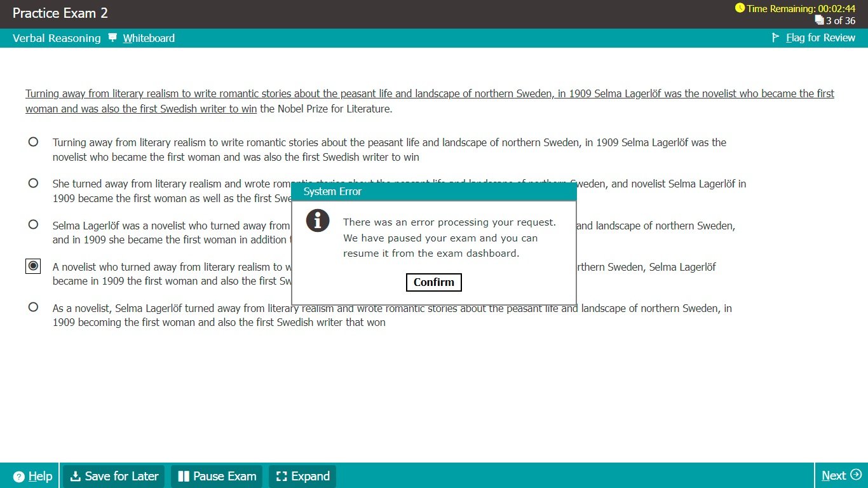Viewport: 868px width, 488px height.
Task: Select the answer starting 'She turned away'
Action: click(x=33, y=183)
